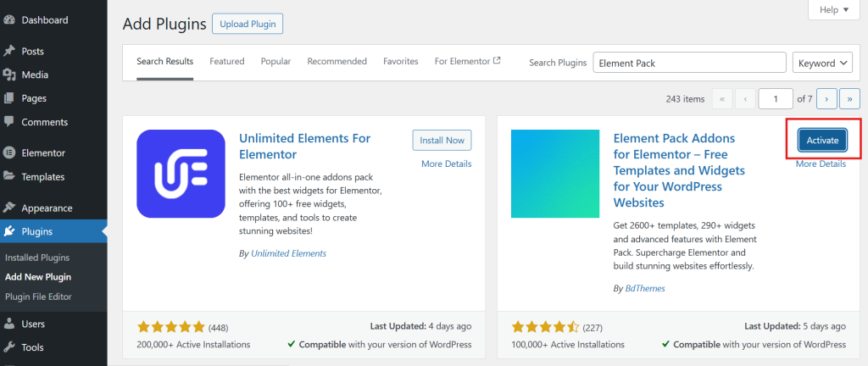Click the Templates folder icon
868x366 pixels.
tap(9, 177)
